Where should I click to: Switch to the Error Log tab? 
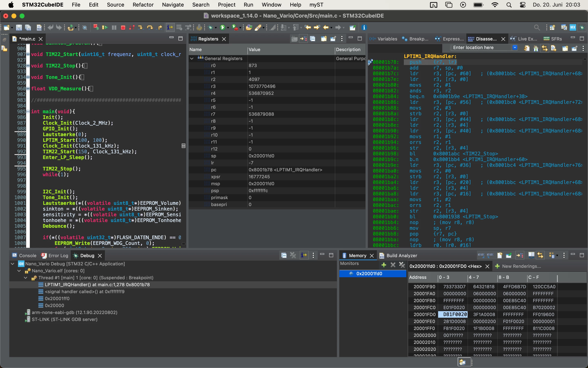(x=55, y=256)
